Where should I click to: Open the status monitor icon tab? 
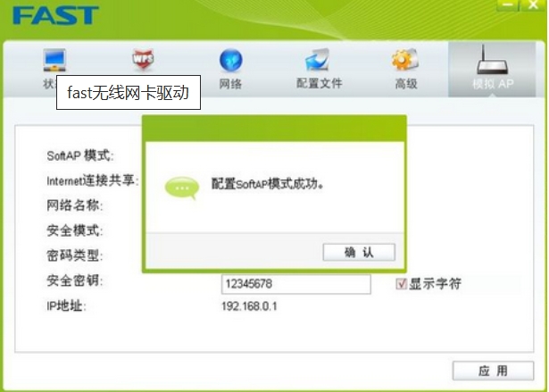(x=54, y=60)
